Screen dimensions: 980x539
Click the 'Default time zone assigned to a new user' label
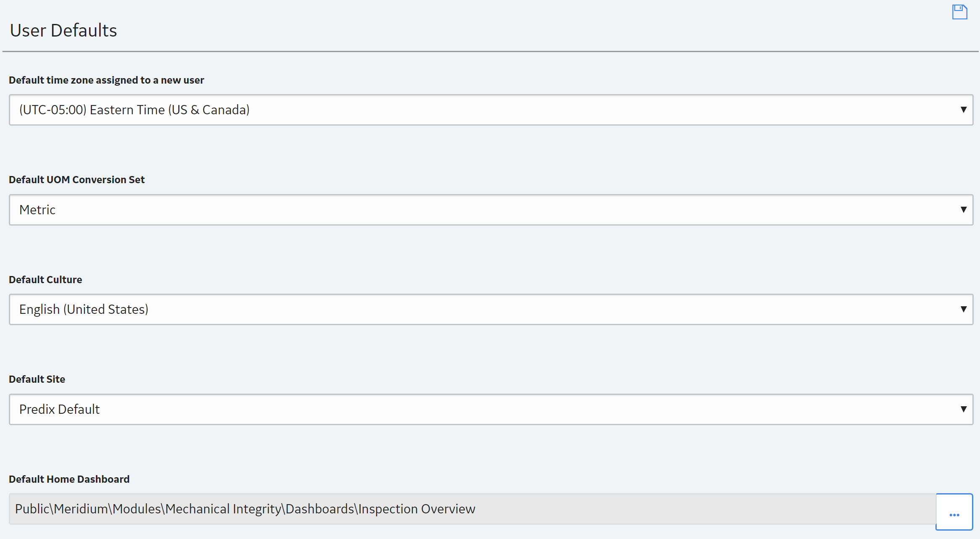pyautogui.click(x=106, y=80)
